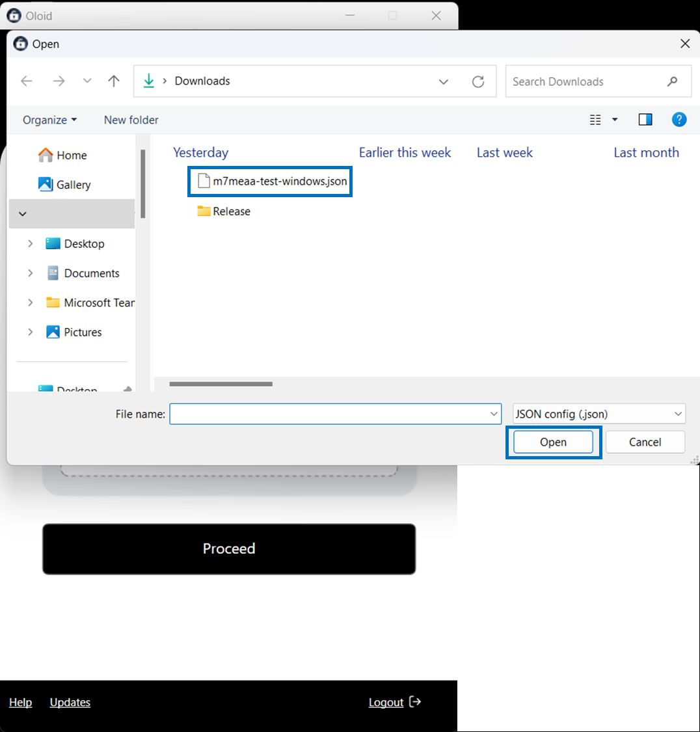The width and height of the screenshot is (700, 732).
Task: Click the Oloid lock icon in title bar
Action: tap(14, 16)
